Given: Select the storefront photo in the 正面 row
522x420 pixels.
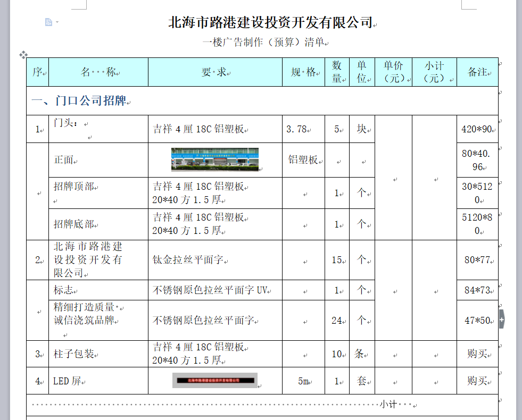Looking at the screenshot, I should click(214, 159).
